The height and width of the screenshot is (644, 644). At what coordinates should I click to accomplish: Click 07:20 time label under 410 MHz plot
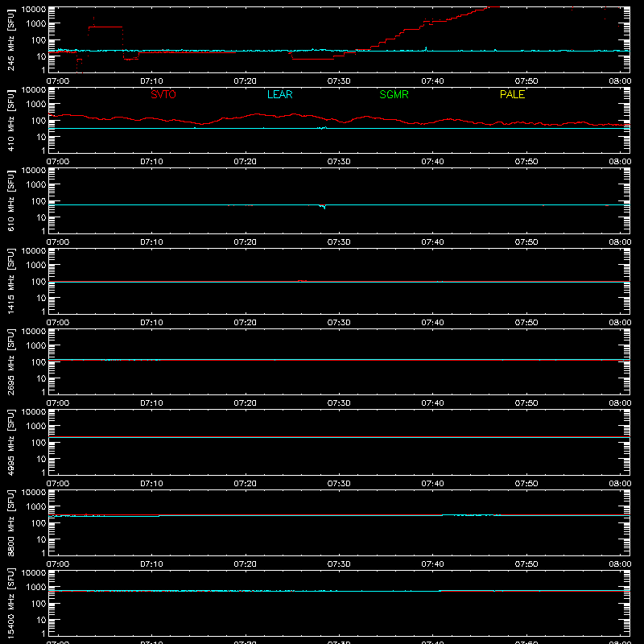(246, 162)
